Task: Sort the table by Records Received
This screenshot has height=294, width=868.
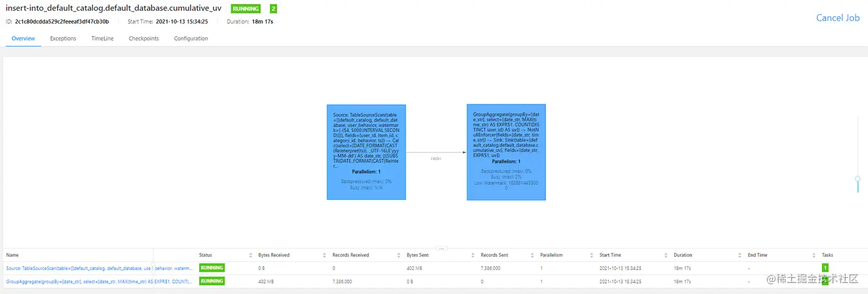Action: click(x=398, y=255)
